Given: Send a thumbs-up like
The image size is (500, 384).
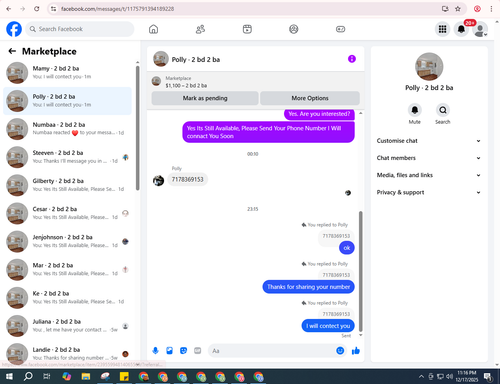Looking at the screenshot, I should point(356,351).
